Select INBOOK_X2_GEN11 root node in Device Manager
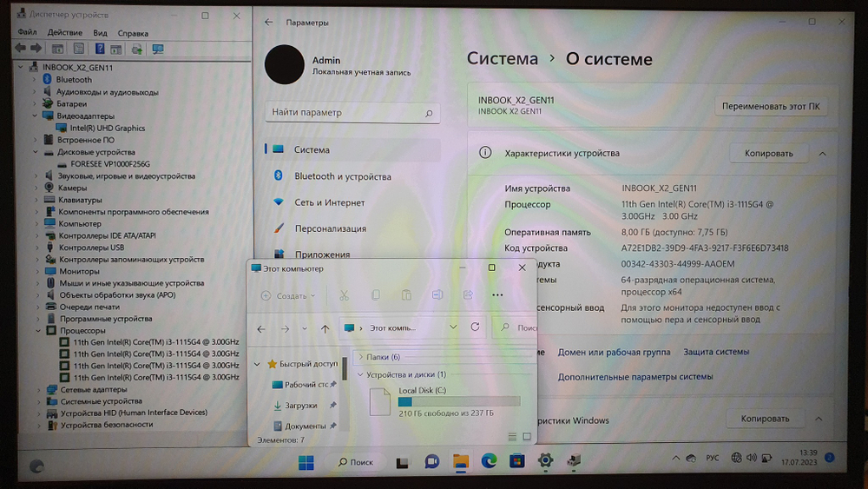The width and height of the screenshot is (868, 489). point(77,68)
